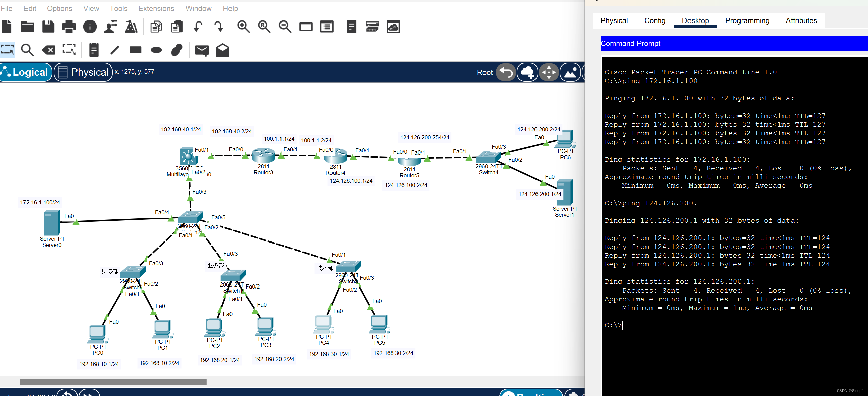
Task: Choose the Inspect magnifier tool
Action: (27, 50)
